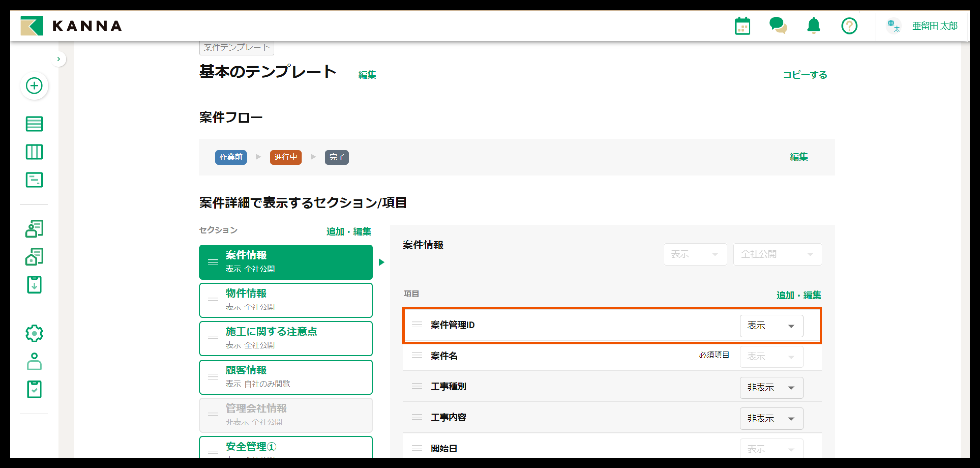
Task: Open the notifications bell
Action: [x=813, y=26]
